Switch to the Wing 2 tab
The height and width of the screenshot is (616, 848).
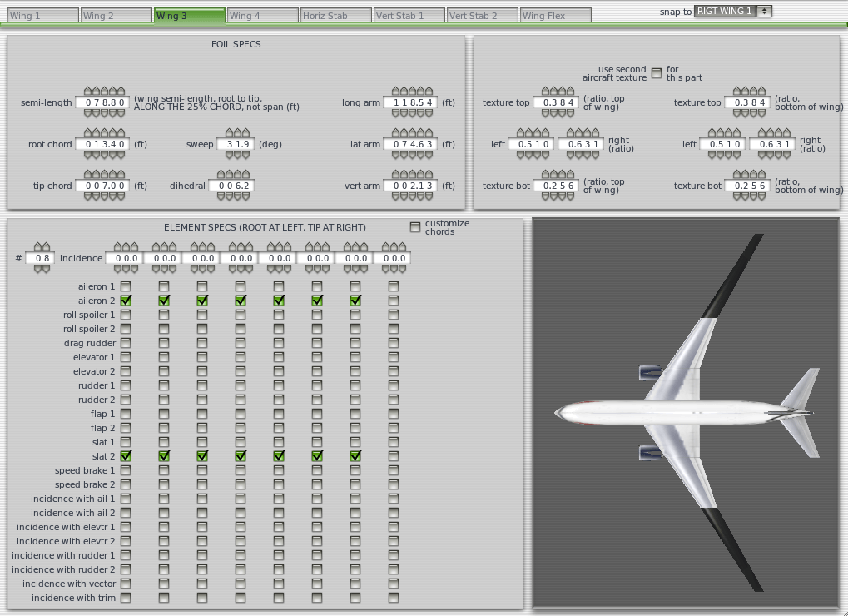[117, 16]
